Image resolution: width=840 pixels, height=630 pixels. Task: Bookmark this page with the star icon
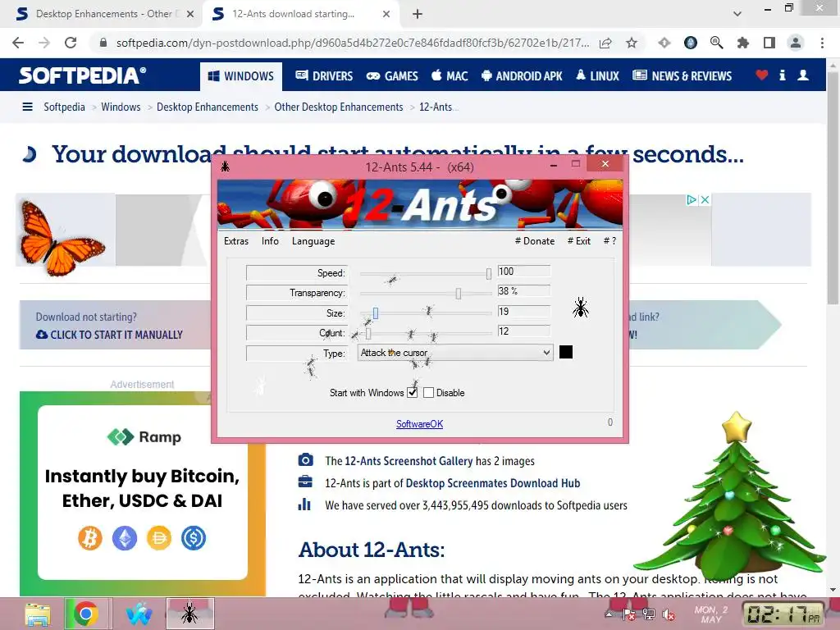click(632, 43)
